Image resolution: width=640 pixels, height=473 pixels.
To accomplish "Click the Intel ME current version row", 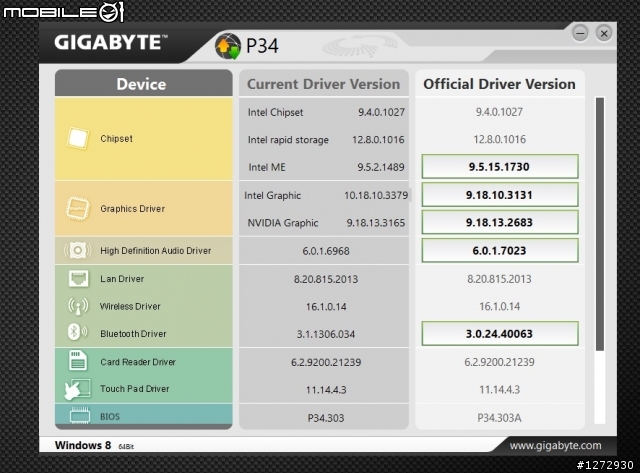I will 326,167.
